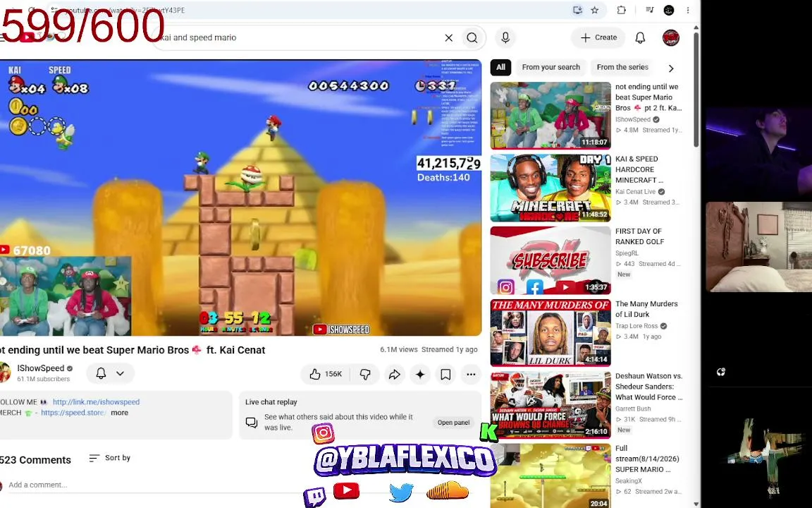Open the Kai & Speed Hardcore Minecraft thumbnail
Screen dimensions: 812x508
click(x=550, y=188)
